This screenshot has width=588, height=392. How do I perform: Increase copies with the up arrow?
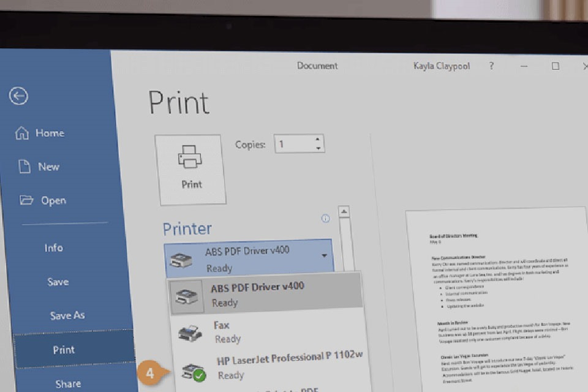click(318, 139)
